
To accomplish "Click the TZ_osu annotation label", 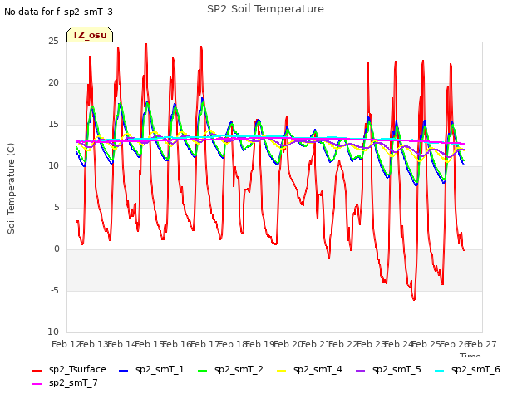I will 90,35.
